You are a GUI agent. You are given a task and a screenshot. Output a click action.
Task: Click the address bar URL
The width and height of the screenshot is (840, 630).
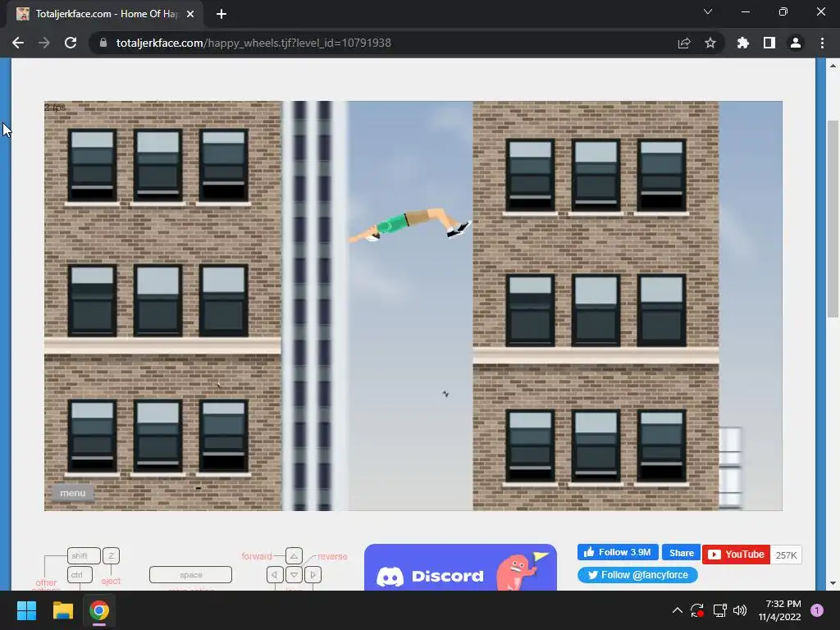253,43
